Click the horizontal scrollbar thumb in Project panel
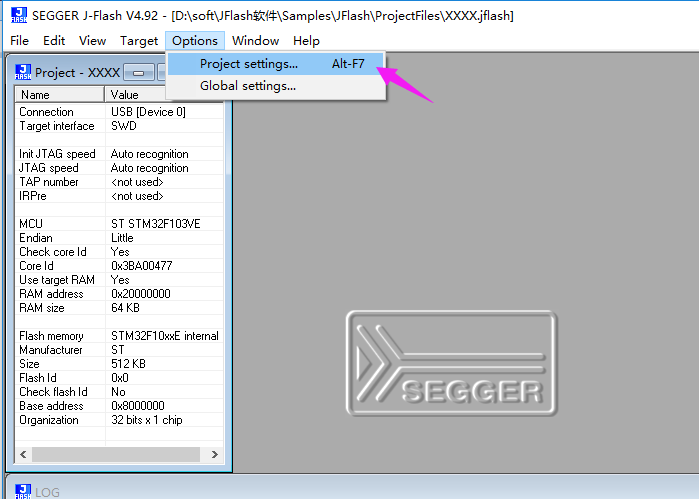 [x=116, y=454]
